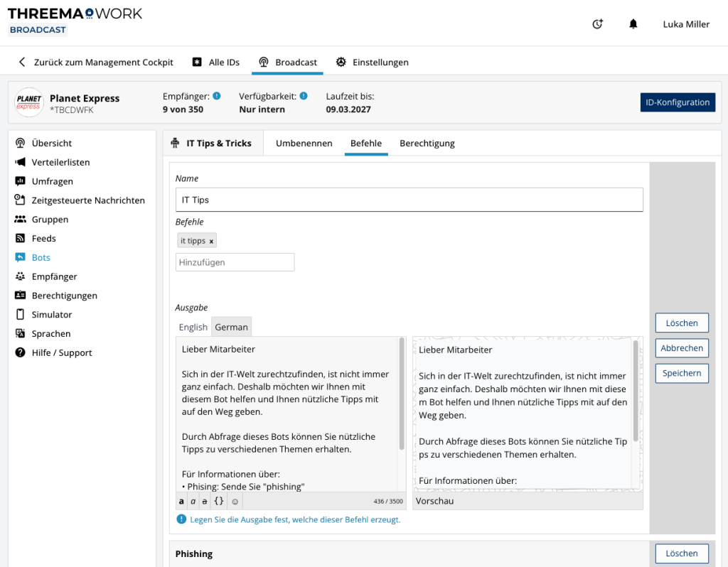Select the Berechtigung tab
Screen dimensions: 728x567
pos(427,143)
